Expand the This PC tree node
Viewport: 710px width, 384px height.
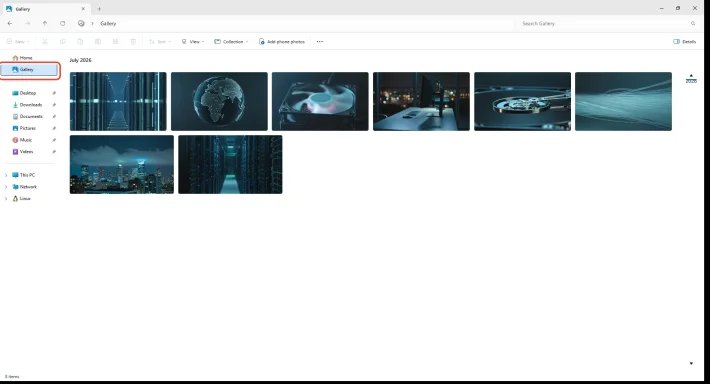pos(6,175)
